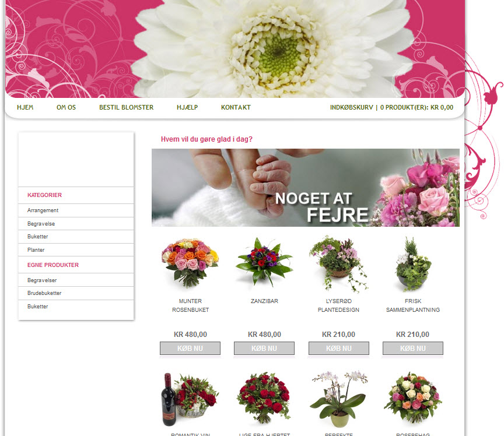Click the EGNE PRODUKTER sidebar heading

coord(53,265)
